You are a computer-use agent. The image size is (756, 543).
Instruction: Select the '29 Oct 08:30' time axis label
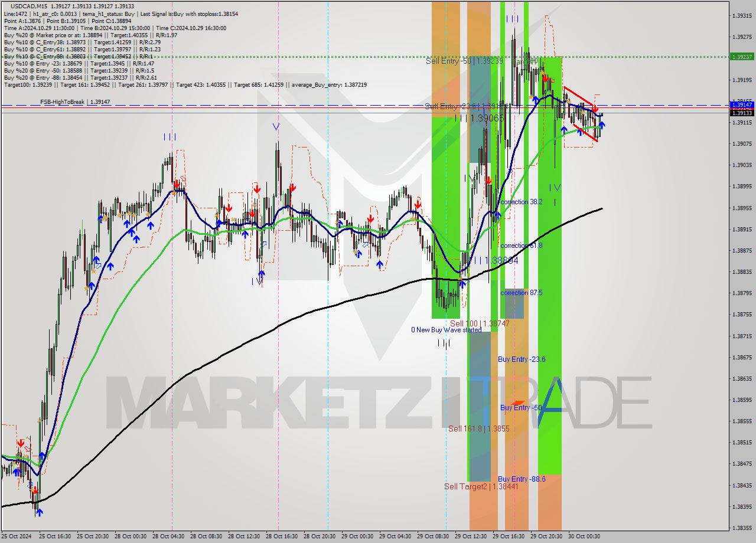[x=432, y=537]
